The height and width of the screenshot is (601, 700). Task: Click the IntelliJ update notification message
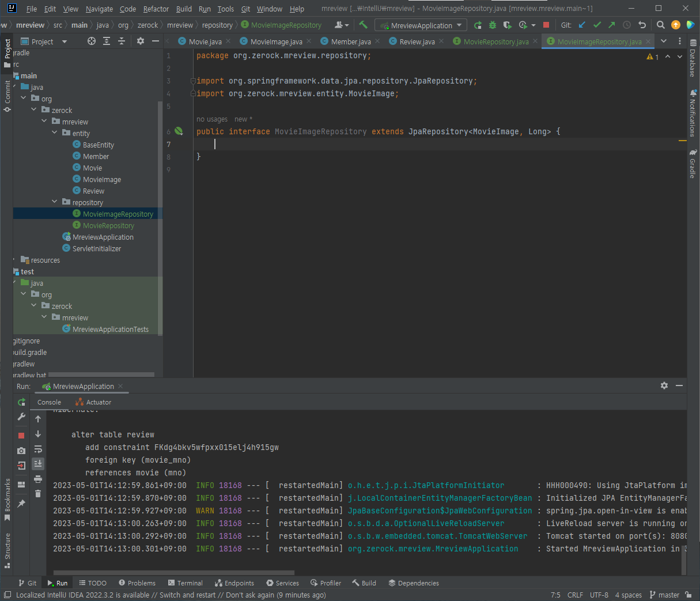coord(171,595)
